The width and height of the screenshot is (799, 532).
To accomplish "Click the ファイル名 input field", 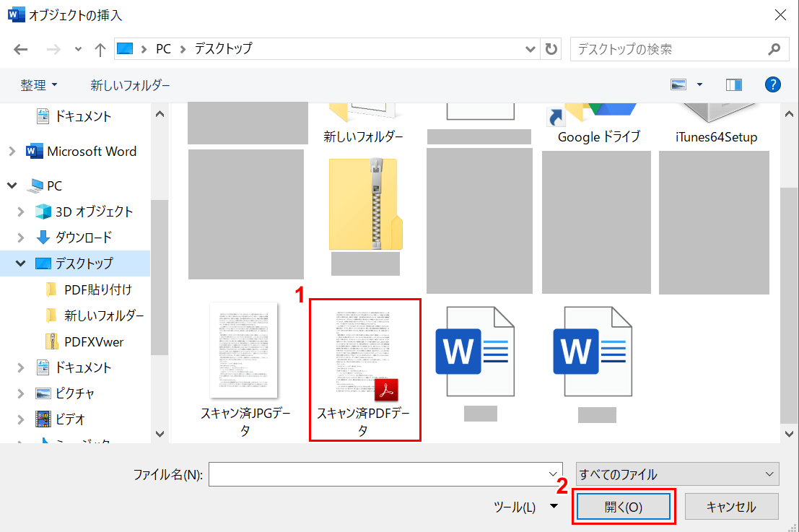I will [x=379, y=474].
